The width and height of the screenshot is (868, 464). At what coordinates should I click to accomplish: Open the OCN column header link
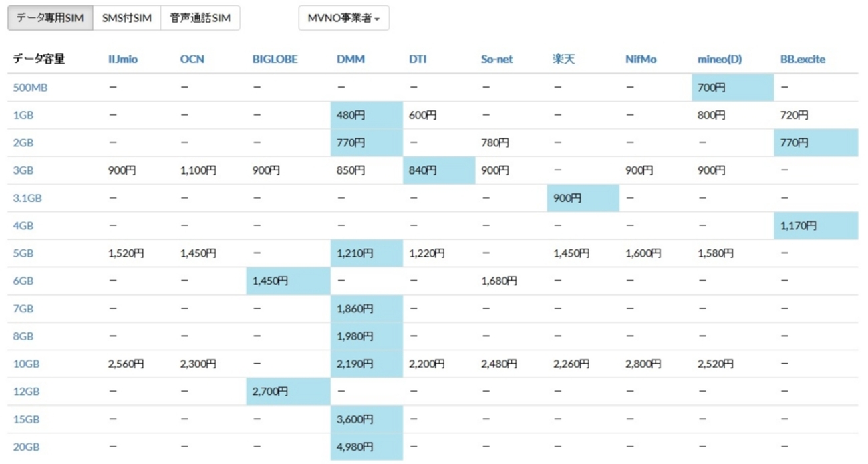192,59
